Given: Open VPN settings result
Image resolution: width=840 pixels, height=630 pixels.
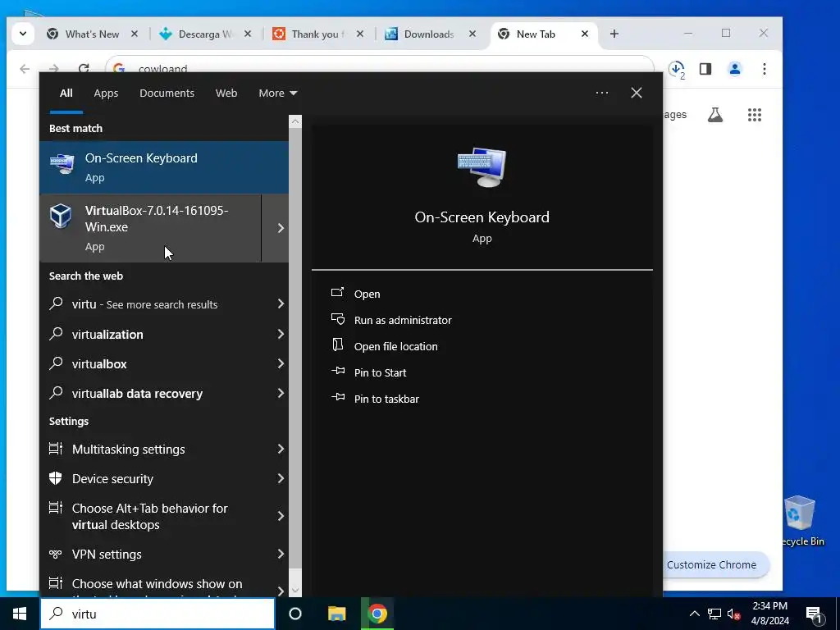Looking at the screenshot, I should [164, 554].
